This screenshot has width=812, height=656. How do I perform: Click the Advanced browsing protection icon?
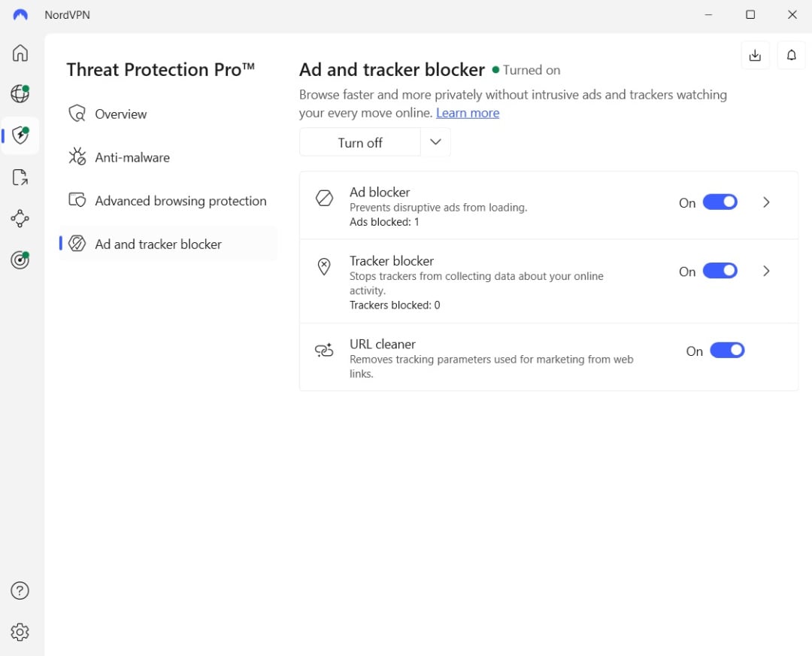(77, 200)
